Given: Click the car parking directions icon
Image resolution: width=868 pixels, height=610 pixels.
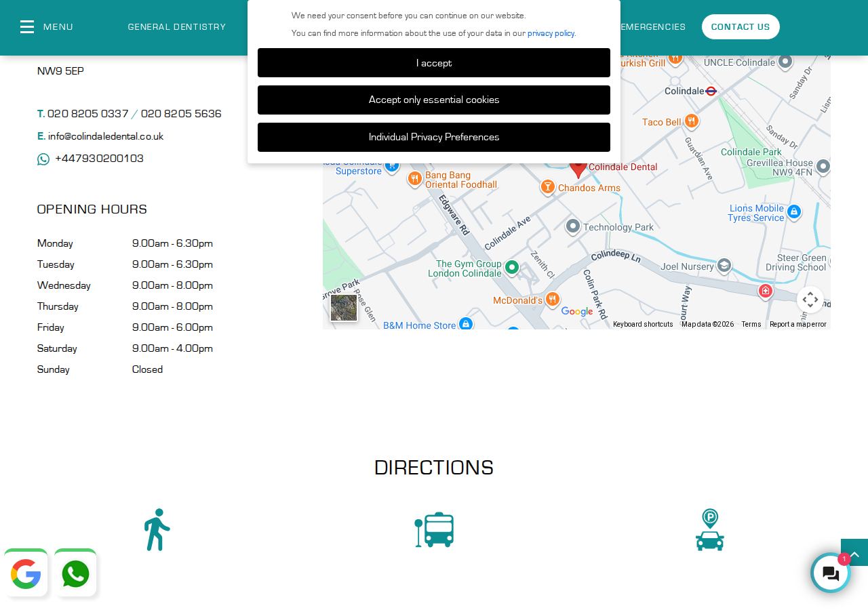Looking at the screenshot, I should pos(710,530).
